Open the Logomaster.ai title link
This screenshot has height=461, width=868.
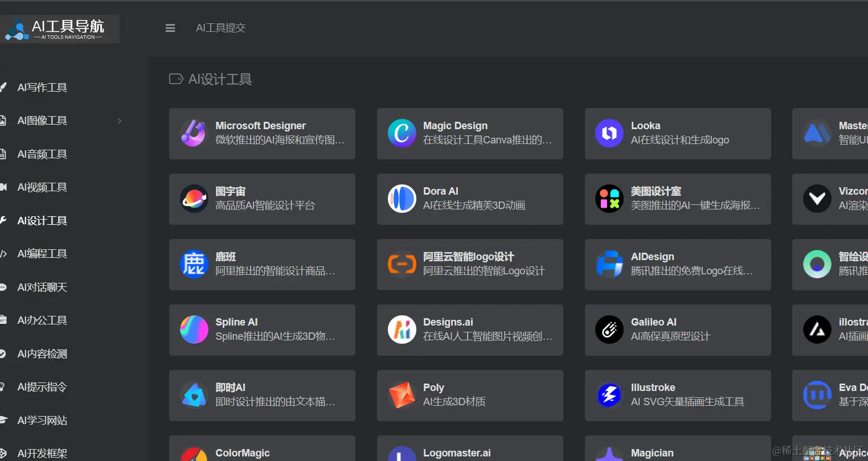pyautogui.click(x=457, y=453)
